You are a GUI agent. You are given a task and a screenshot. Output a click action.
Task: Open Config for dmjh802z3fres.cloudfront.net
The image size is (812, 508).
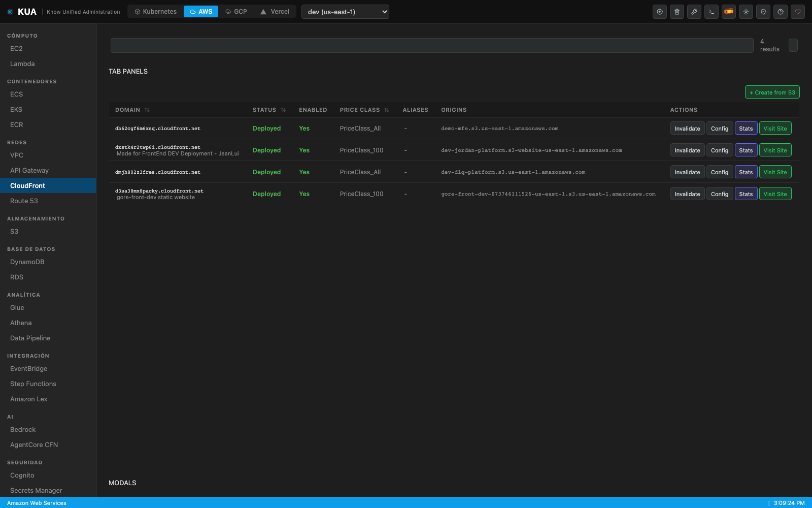coord(720,172)
